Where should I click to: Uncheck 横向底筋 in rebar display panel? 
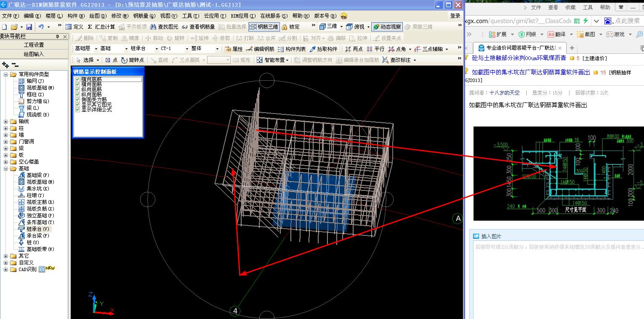(x=77, y=79)
